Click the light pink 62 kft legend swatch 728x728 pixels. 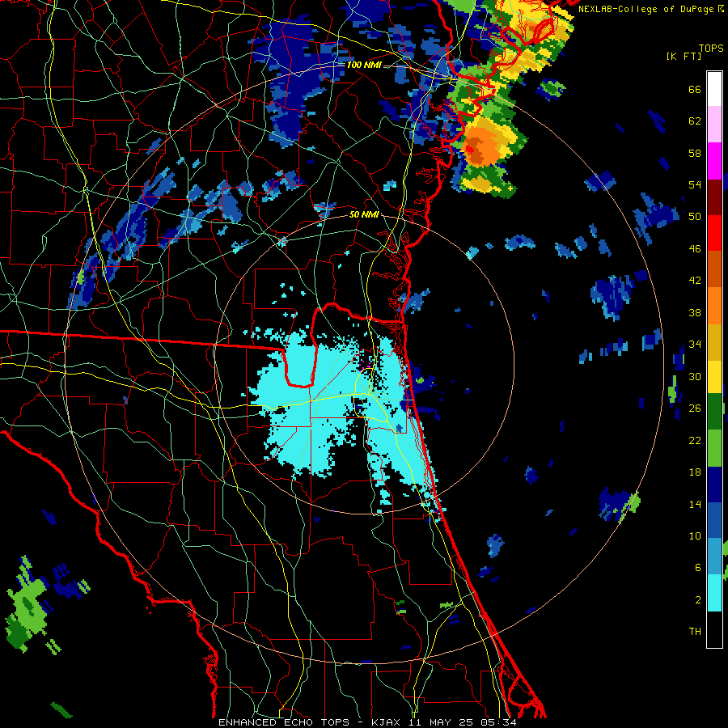tap(714, 124)
